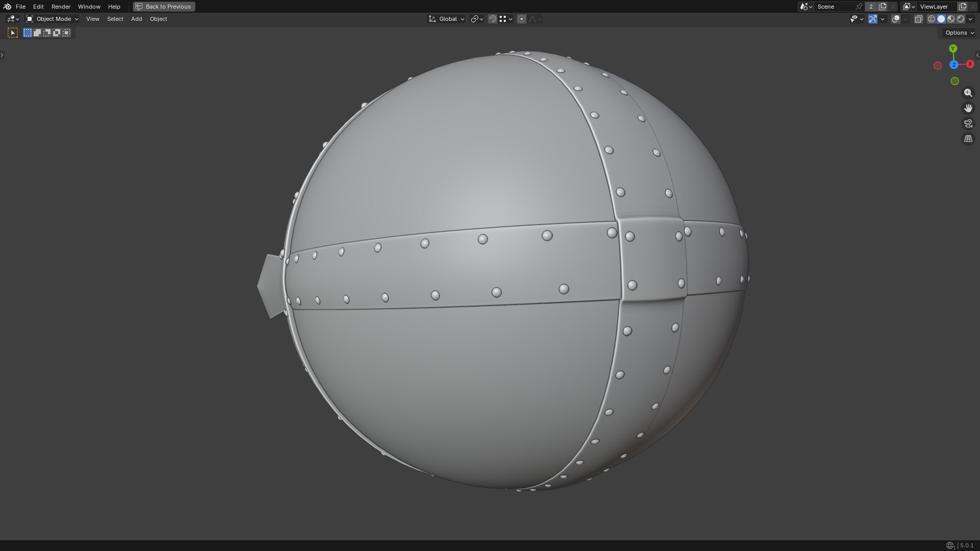Open the viewport shading options dropdown
Image resolution: width=980 pixels, height=551 pixels.
[970, 19]
